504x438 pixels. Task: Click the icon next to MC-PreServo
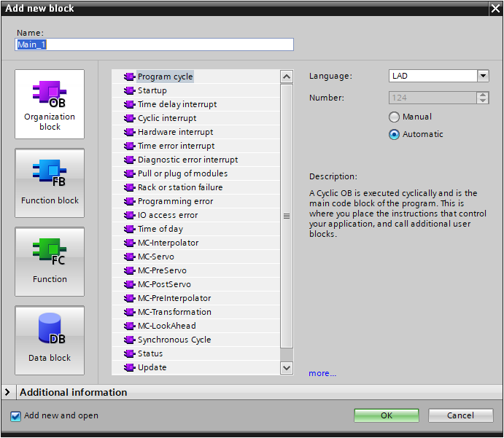click(x=129, y=270)
